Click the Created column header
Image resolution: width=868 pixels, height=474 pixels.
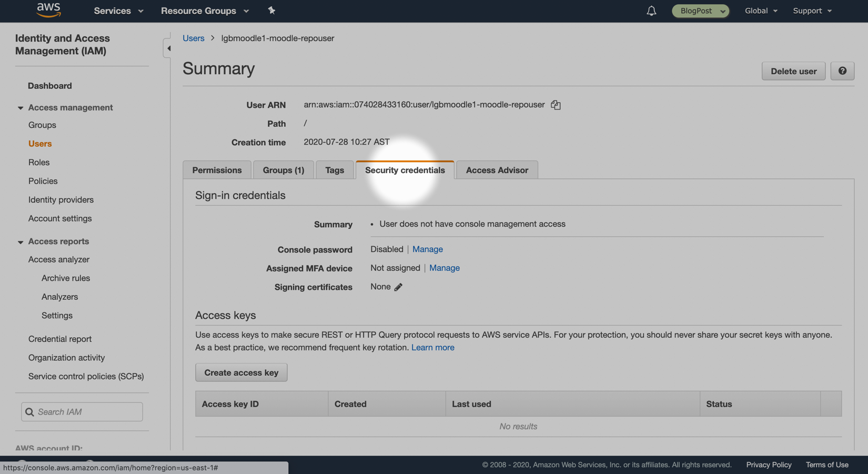(387, 404)
